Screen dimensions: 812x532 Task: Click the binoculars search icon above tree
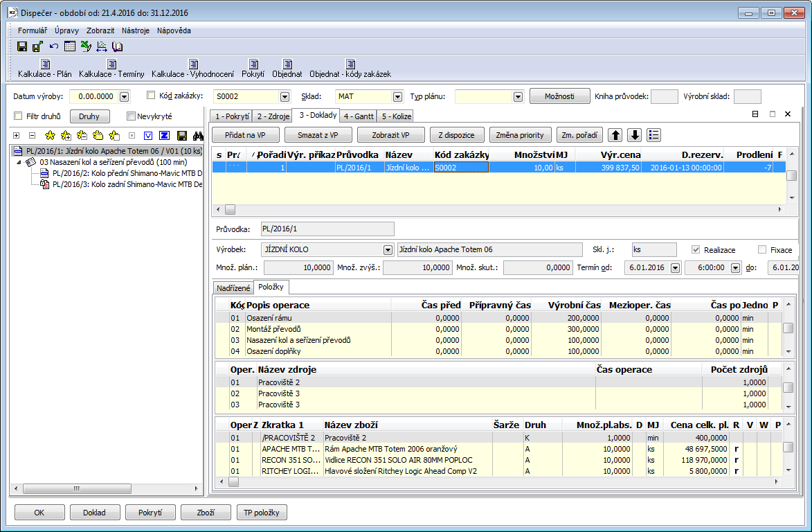click(198, 136)
